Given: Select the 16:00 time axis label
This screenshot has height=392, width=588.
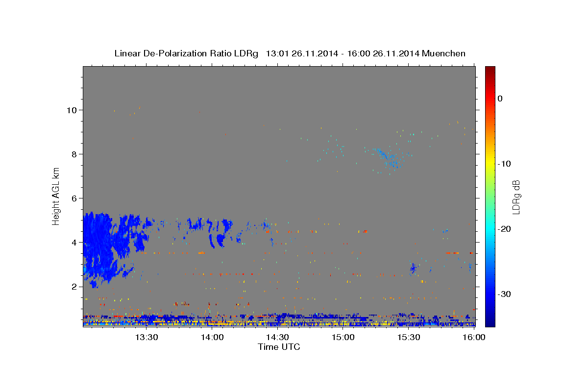Looking at the screenshot, I should point(474,337).
